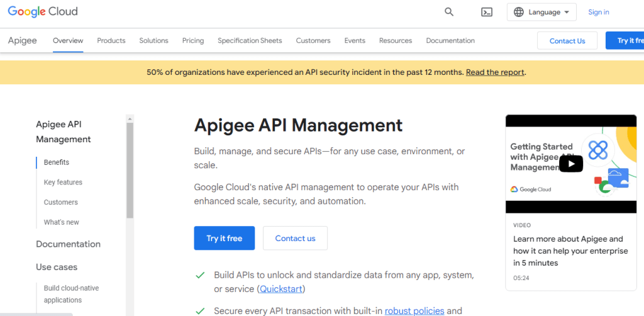Click the blue Try it free button

[x=225, y=238]
